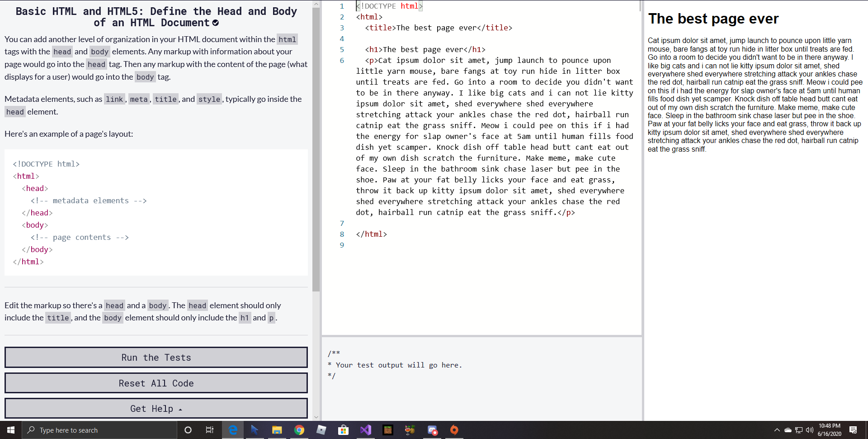
Task: Open the Microsoft Store taskbar icon
Action: click(344, 430)
